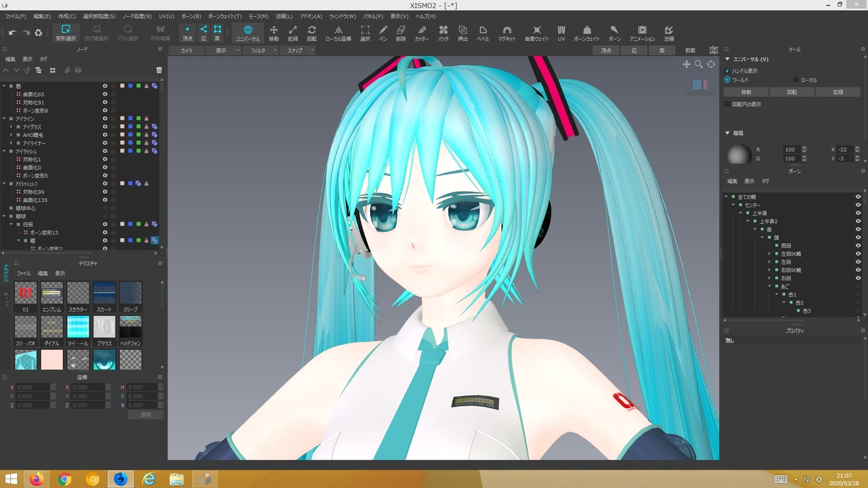Pick the パッチ patch tool
Screen dimensions: 868x488
click(443, 33)
